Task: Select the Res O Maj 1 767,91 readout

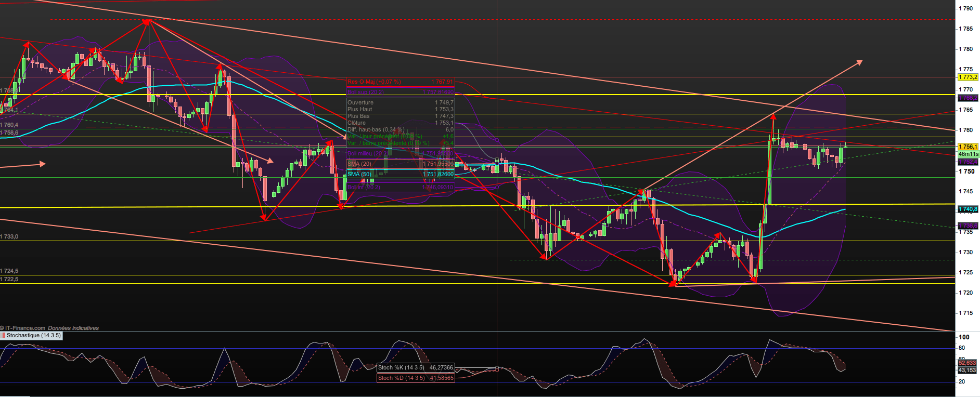Action: [x=401, y=82]
